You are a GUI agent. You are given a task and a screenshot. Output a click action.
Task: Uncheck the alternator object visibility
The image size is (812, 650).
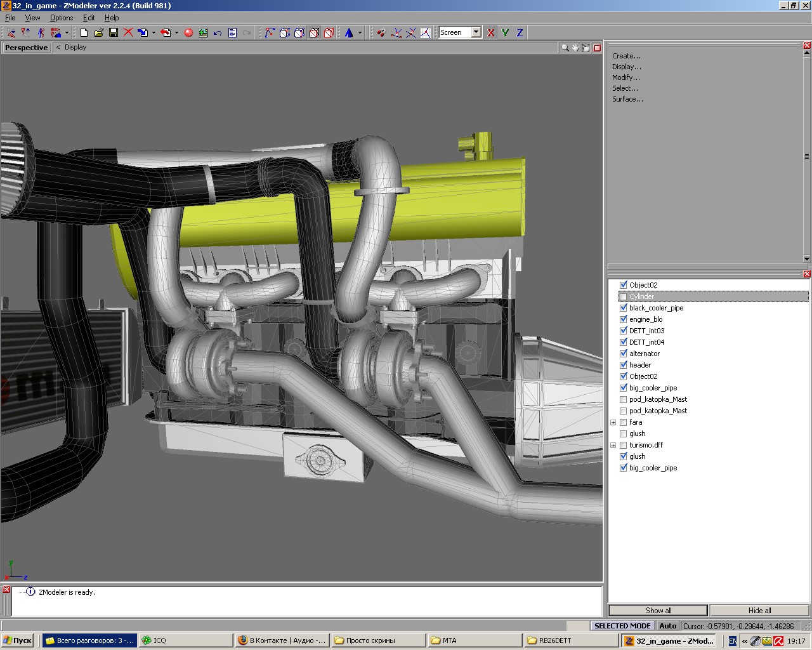[623, 354]
